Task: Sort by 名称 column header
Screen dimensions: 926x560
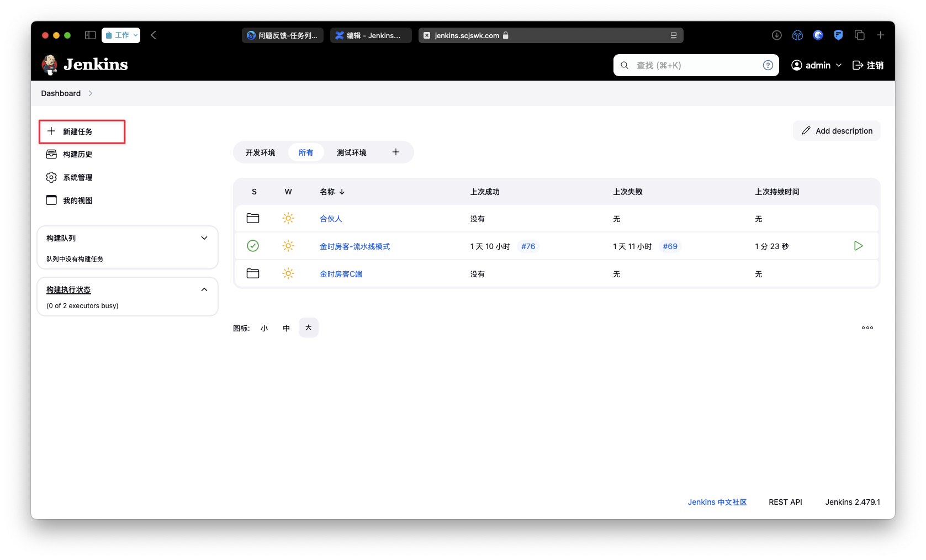Action: [332, 192]
